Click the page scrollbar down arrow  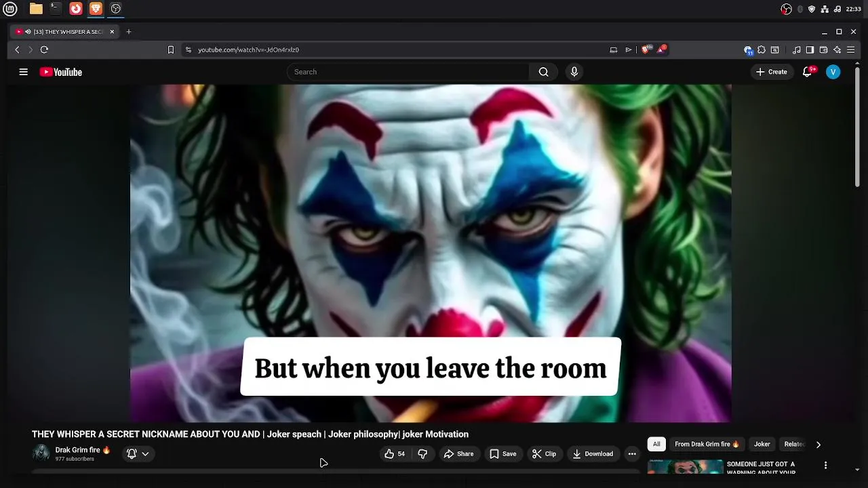coord(858,470)
